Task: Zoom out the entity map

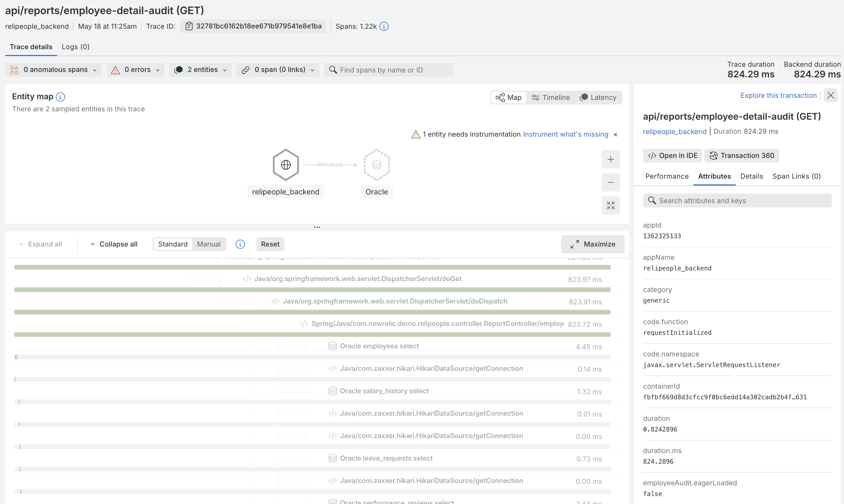Action: 611,182
